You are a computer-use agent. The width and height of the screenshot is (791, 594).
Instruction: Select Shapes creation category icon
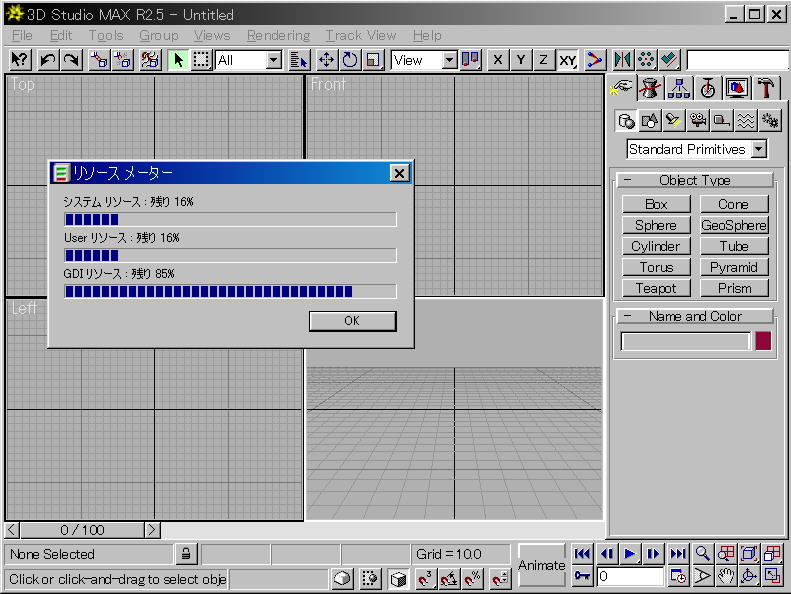click(x=650, y=121)
